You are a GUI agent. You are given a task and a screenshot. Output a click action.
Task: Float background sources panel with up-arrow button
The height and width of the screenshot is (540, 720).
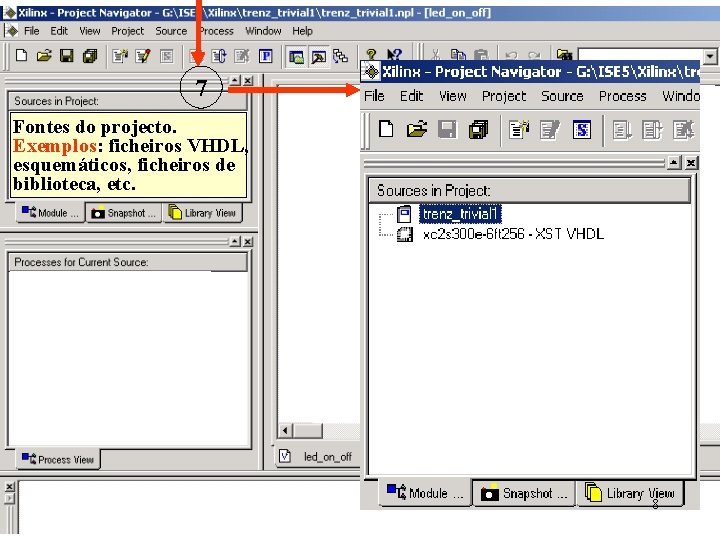coord(235,80)
